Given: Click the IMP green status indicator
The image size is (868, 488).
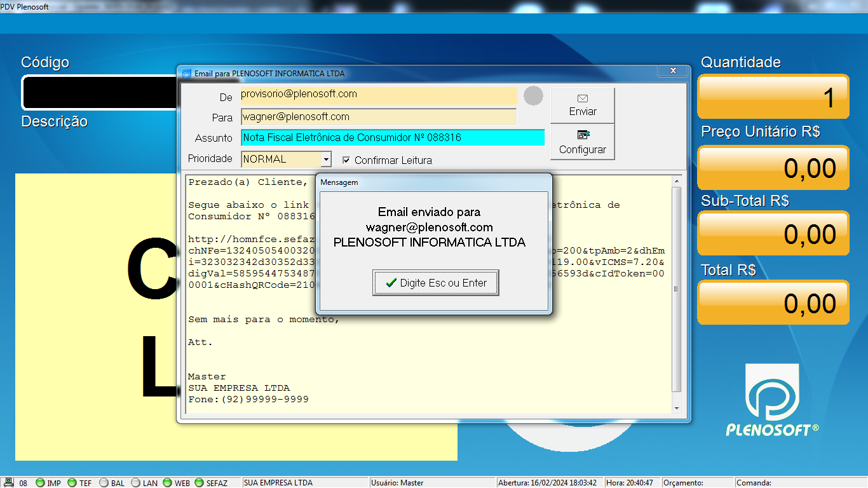Looking at the screenshot, I should click(x=41, y=483).
